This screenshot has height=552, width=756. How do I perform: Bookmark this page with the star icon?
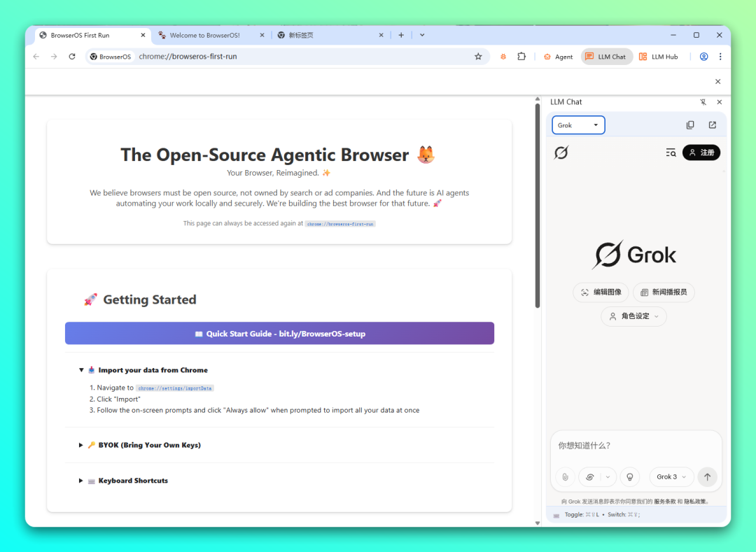click(478, 57)
